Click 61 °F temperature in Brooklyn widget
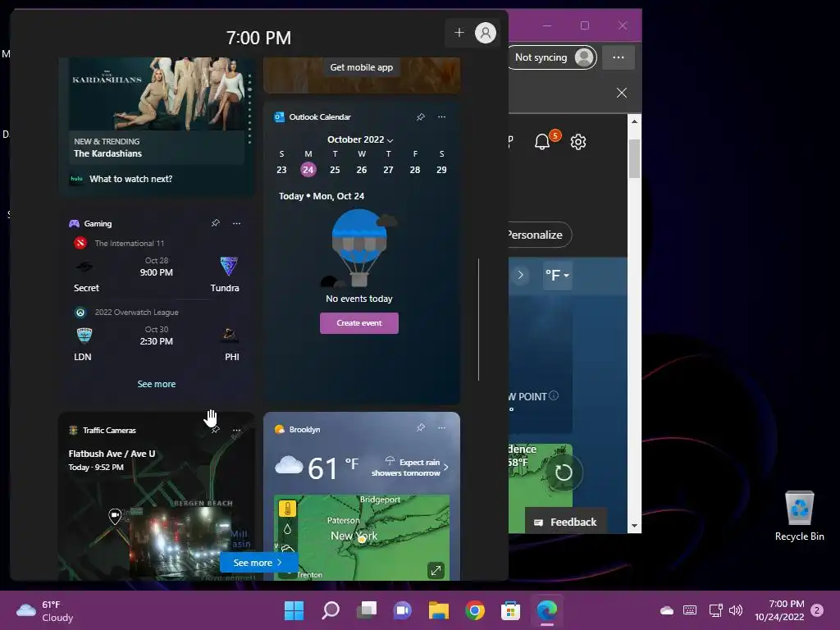Screen dimensions: 840x630 tap(333, 468)
